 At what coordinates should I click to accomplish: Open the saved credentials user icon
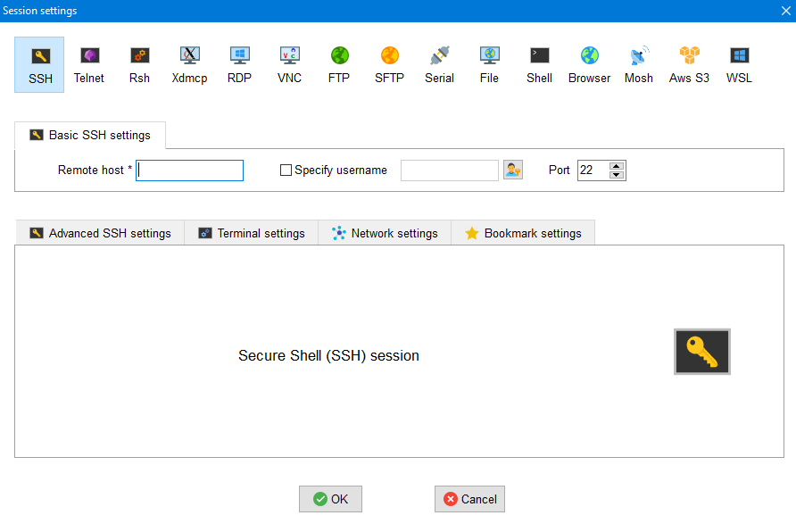coord(513,170)
